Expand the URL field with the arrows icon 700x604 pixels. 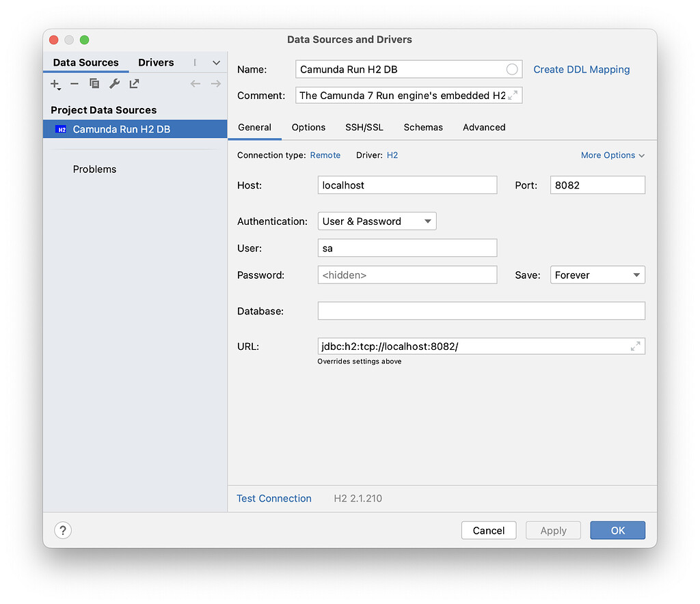[x=636, y=346]
